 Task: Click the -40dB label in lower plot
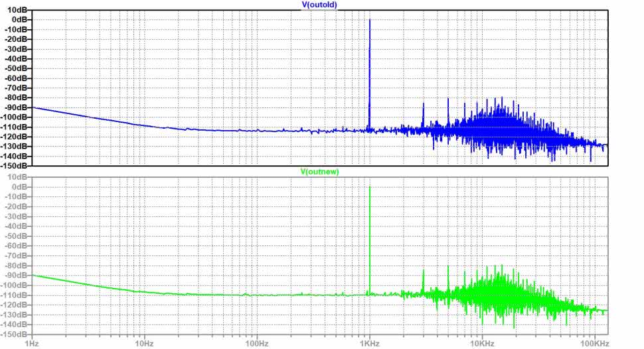17,226
